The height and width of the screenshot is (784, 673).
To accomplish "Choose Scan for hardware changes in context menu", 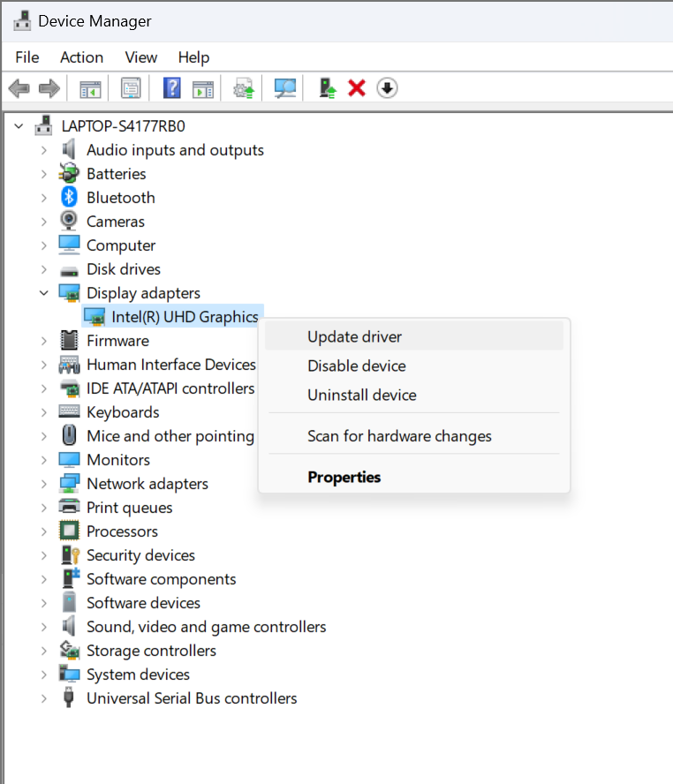I will tap(414, 436).
